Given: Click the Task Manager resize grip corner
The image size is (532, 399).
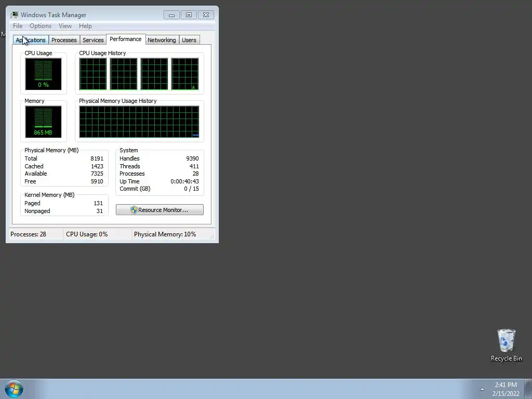Looking at the screenshot, I should click(x=212, y=236).
